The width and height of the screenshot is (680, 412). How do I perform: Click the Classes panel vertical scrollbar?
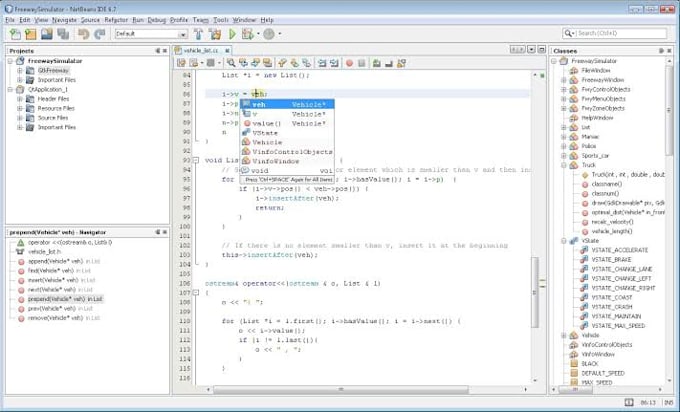674,200
